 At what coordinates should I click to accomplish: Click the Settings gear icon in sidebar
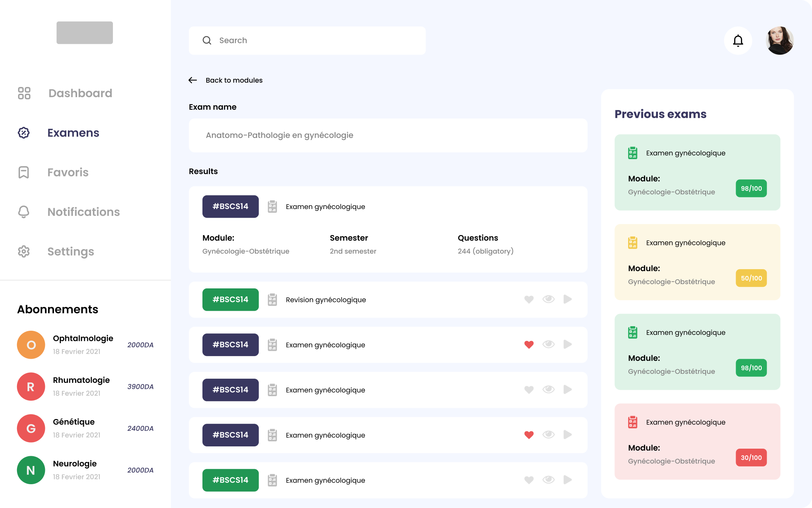pyautogui.click(x=24, y=251)
